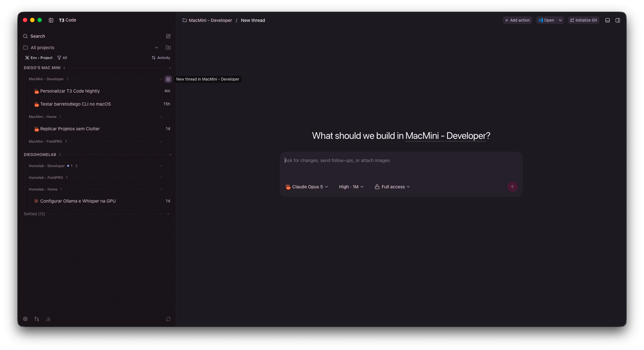Collapse the MacMini - Home project chevron

pyautogui.click(x=161, y=117)
